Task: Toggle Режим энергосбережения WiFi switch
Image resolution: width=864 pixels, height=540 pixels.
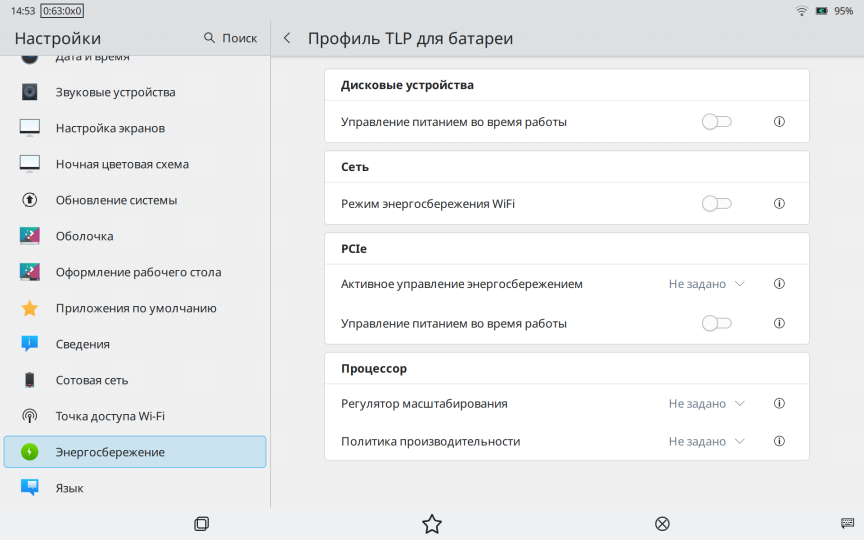Action: (716, 203)
